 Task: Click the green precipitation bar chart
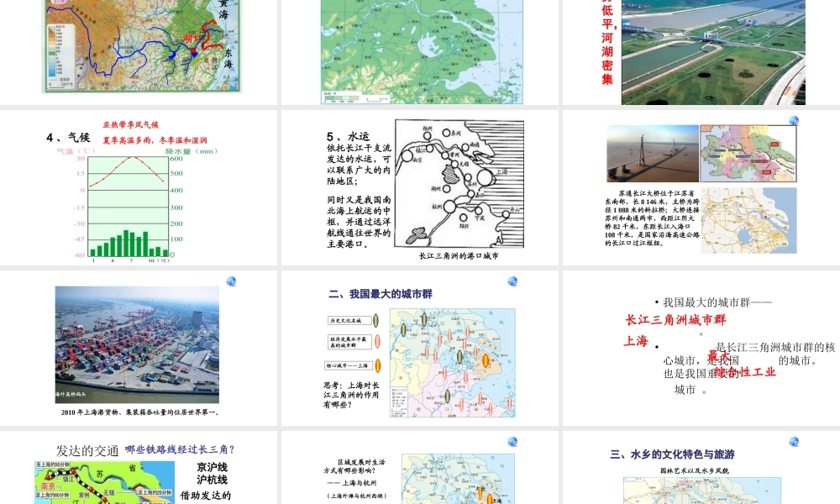pyautogui.click(x=129, y=244)
